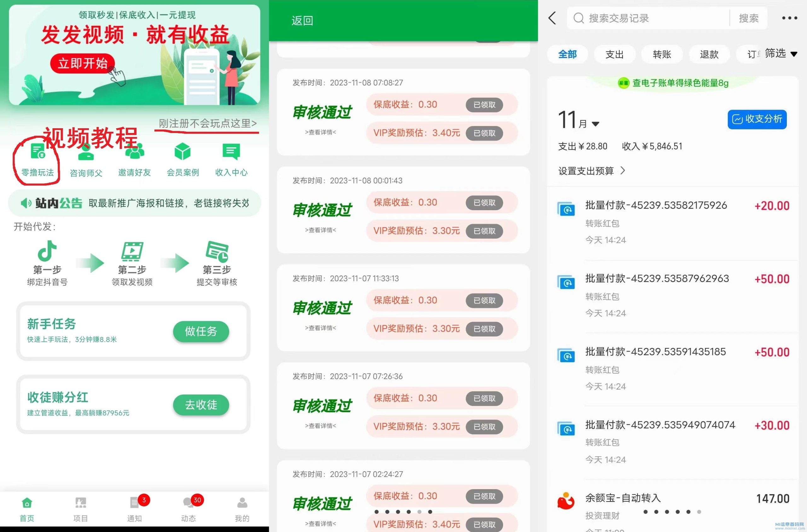Open the 筛选 dropdown
The image size is (807, 532).
click(781, 54)
